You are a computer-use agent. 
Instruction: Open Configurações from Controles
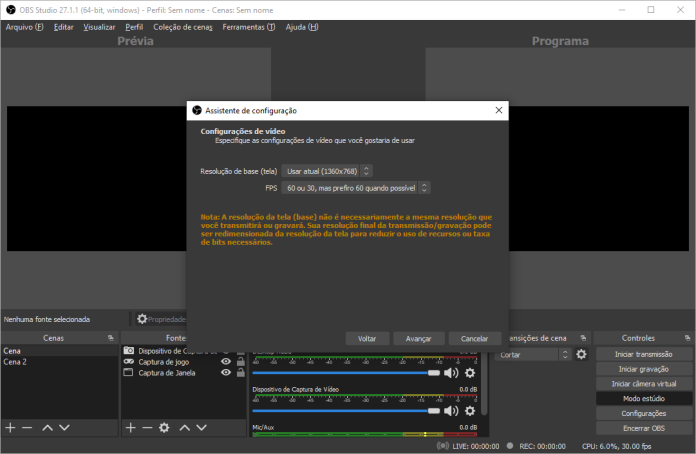(644, 413)
